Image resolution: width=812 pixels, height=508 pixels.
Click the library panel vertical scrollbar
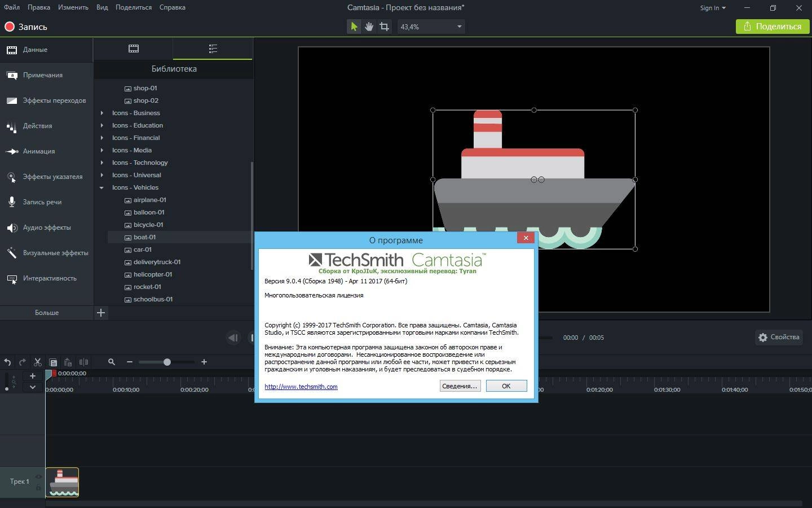coord(251,216)
